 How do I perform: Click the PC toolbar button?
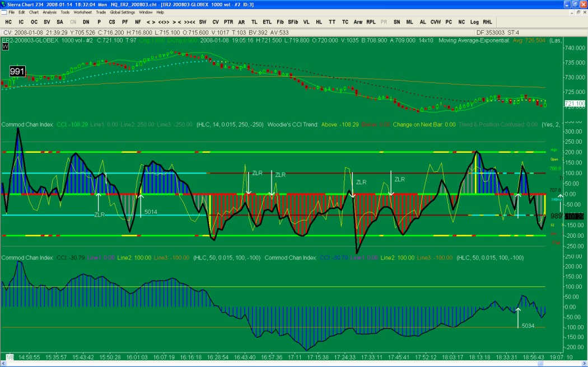[449, 22]
